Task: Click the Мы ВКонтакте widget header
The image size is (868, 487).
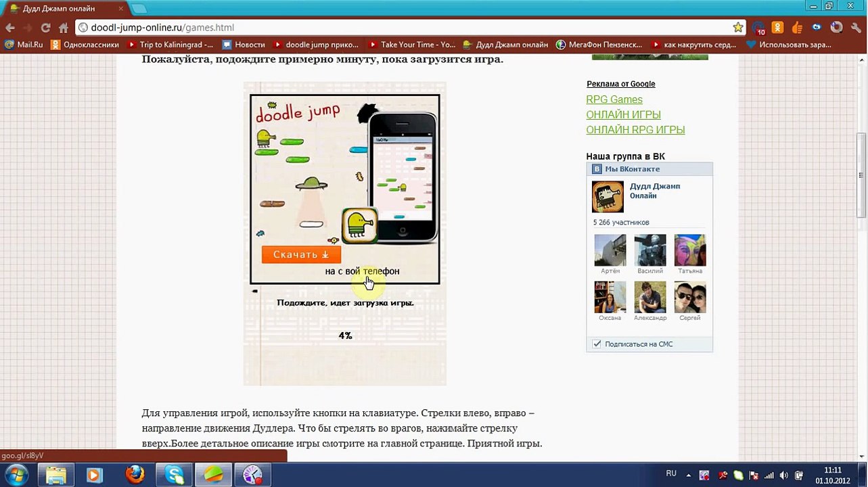Action: [649, 169]
